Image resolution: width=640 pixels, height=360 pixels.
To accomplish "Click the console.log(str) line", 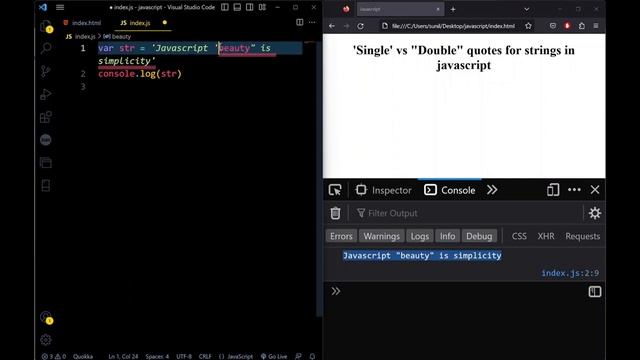I will click(140, 74).
